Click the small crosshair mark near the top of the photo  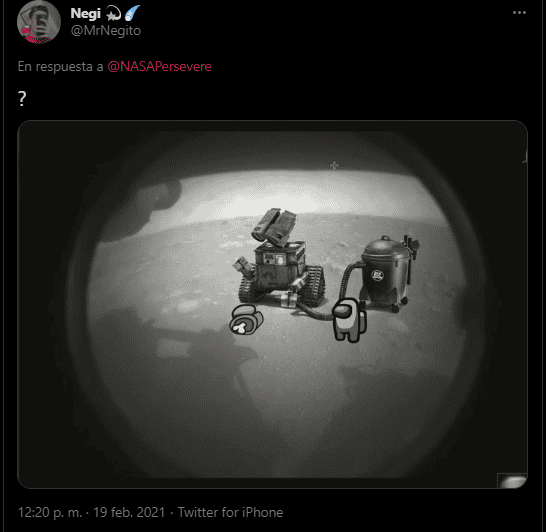[x=334, y=165]
